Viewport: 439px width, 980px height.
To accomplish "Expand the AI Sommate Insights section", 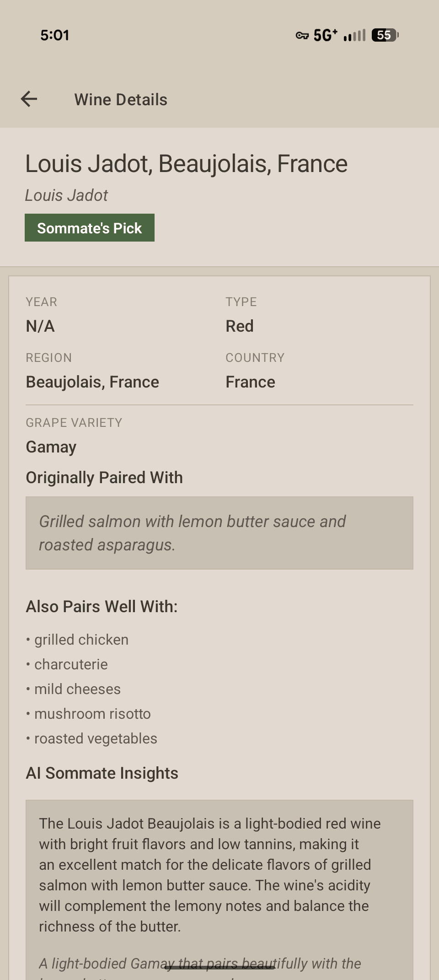I will point(102,773).
